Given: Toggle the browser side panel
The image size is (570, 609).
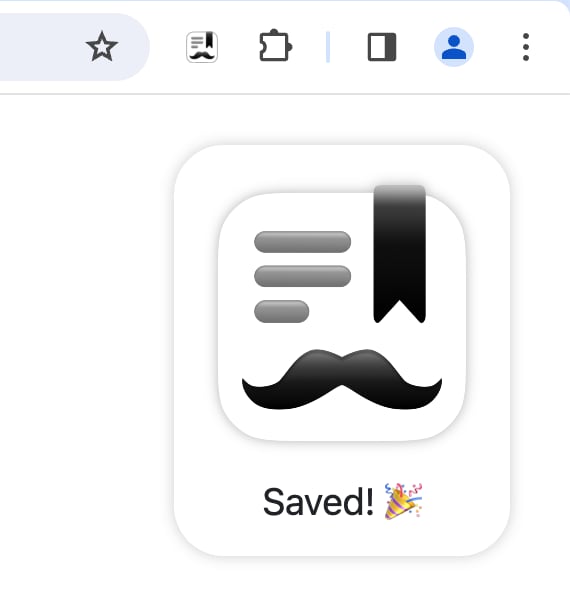Looking at the screenshot, I should click(x=382, y=47).
